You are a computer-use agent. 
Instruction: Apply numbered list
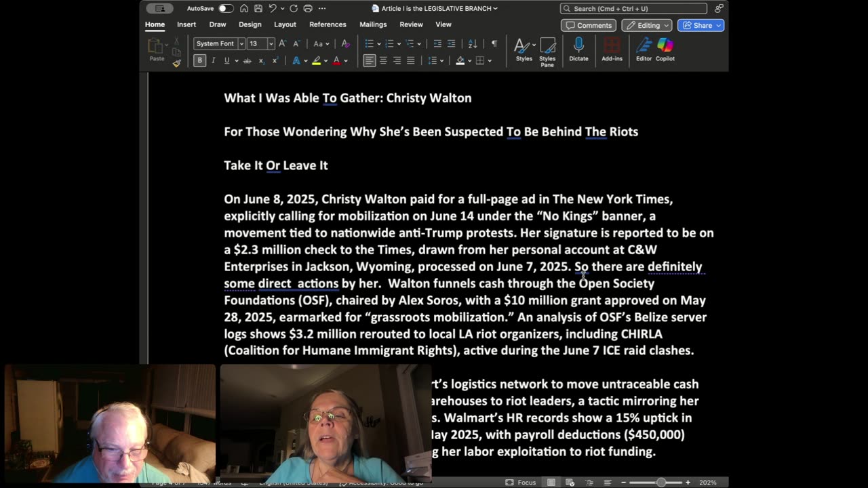[389, 43]
